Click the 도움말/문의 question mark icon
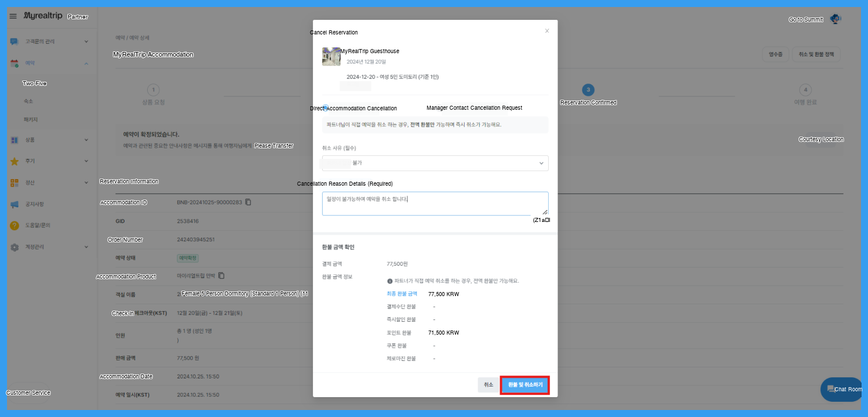Screen dimensions: 868x417 (x=15, y=225)
